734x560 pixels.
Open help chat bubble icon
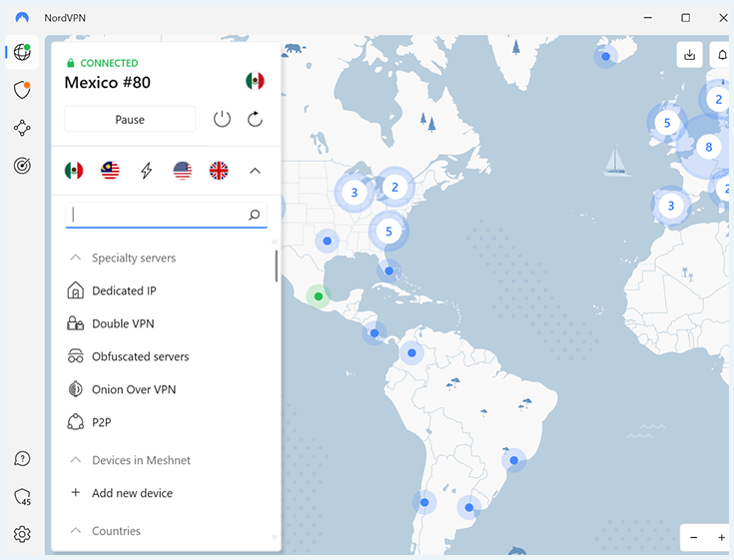tap(22, 459)
